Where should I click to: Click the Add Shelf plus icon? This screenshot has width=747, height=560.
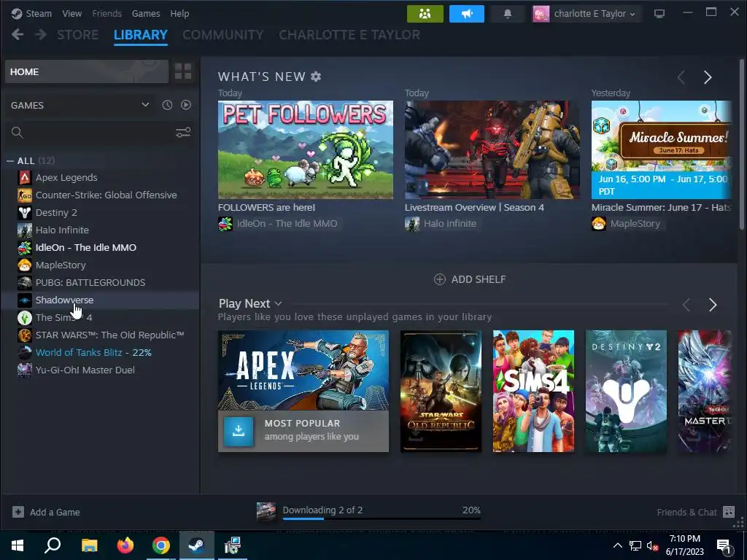439,279
